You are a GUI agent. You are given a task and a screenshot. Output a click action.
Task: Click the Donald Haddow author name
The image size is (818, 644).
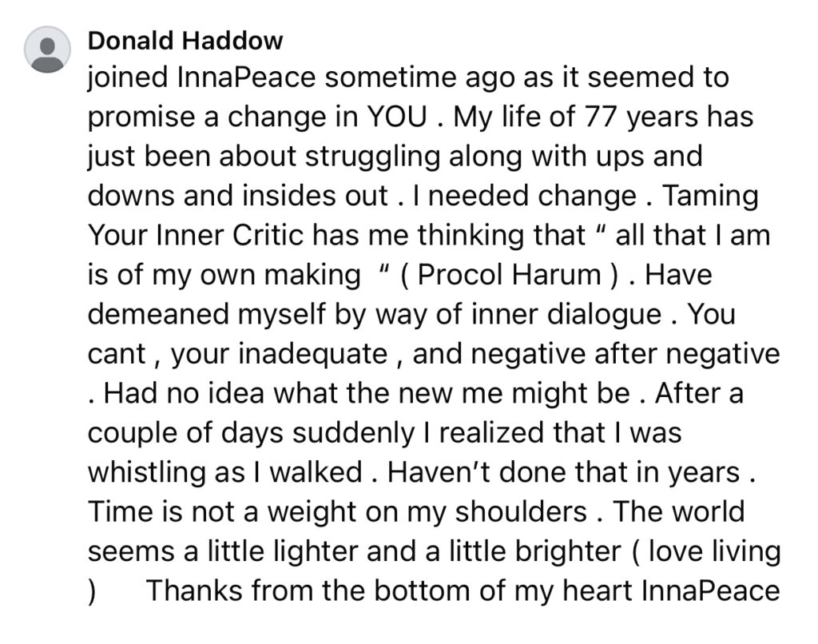(185, 41)
